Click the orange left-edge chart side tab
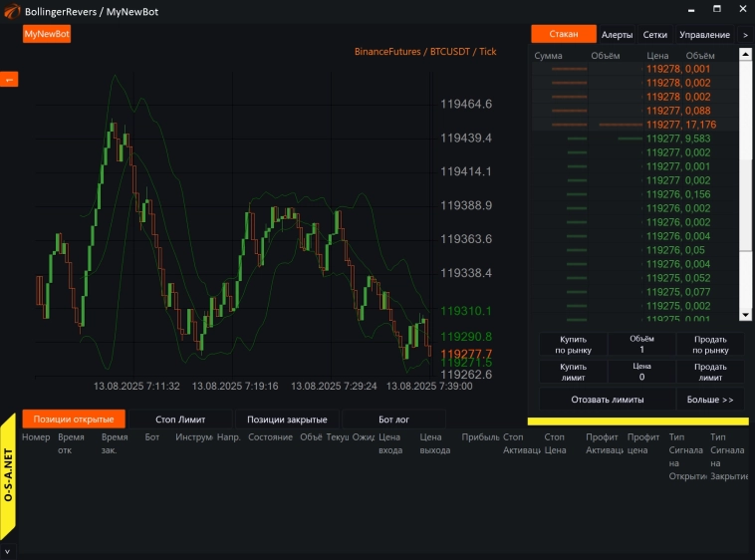The height and width of the screenshot is (560, 755). [9, 80]
